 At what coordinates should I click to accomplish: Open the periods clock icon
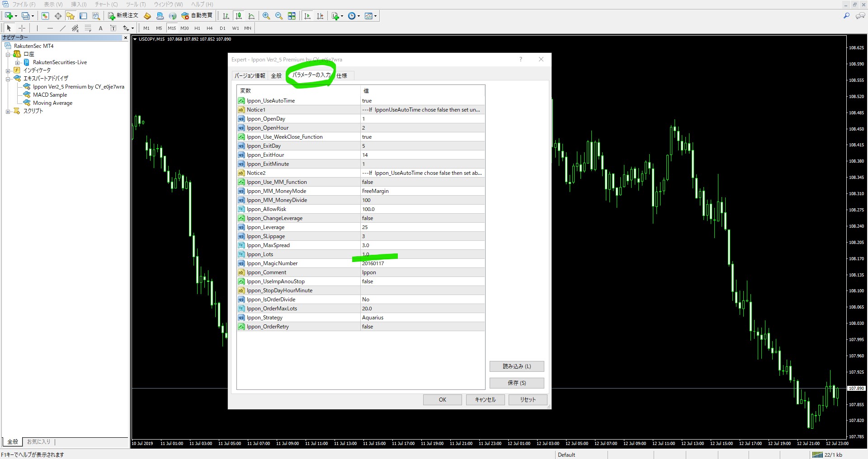click(352, 16)
